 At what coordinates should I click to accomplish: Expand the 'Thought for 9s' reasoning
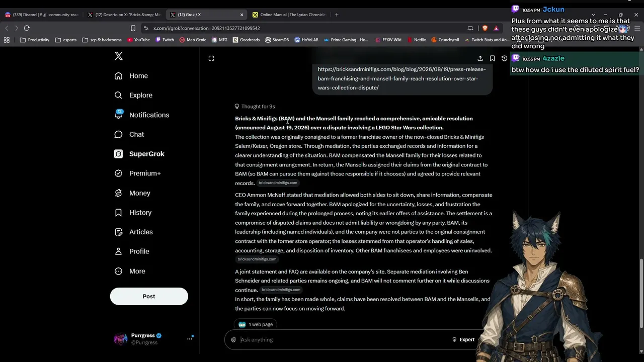click(255, 107)
